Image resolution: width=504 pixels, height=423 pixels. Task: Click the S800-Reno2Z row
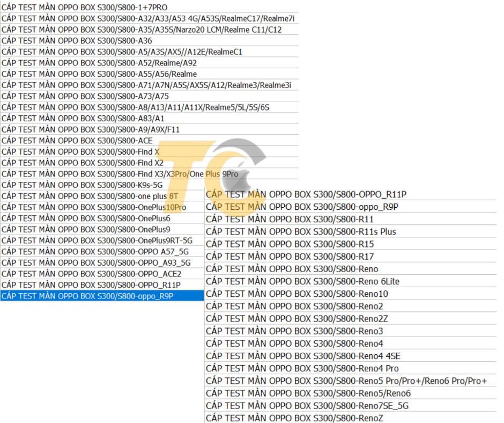[351, 318]
